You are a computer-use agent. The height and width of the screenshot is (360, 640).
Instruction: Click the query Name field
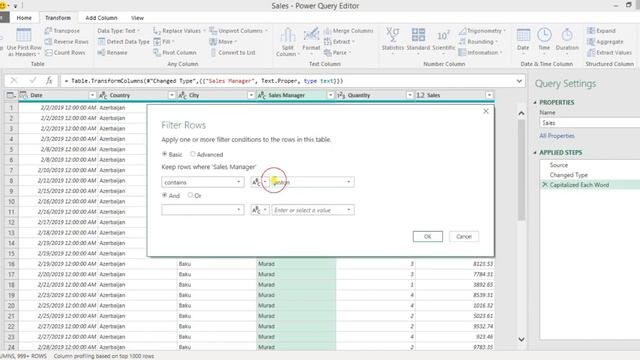589,123
